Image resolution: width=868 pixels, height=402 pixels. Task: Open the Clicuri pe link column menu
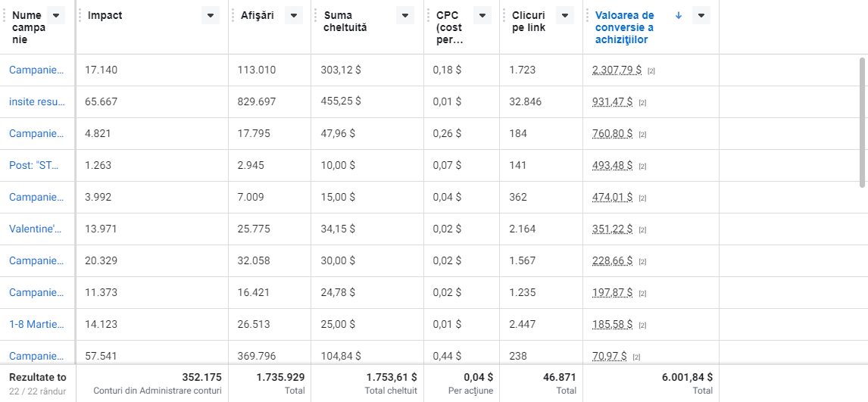point(565,16)
